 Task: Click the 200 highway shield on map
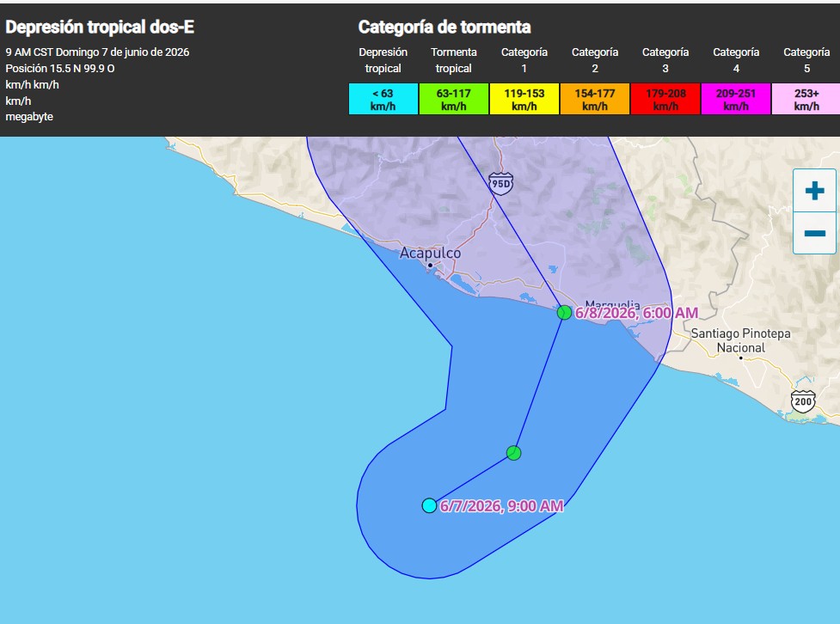click(803, 401)
